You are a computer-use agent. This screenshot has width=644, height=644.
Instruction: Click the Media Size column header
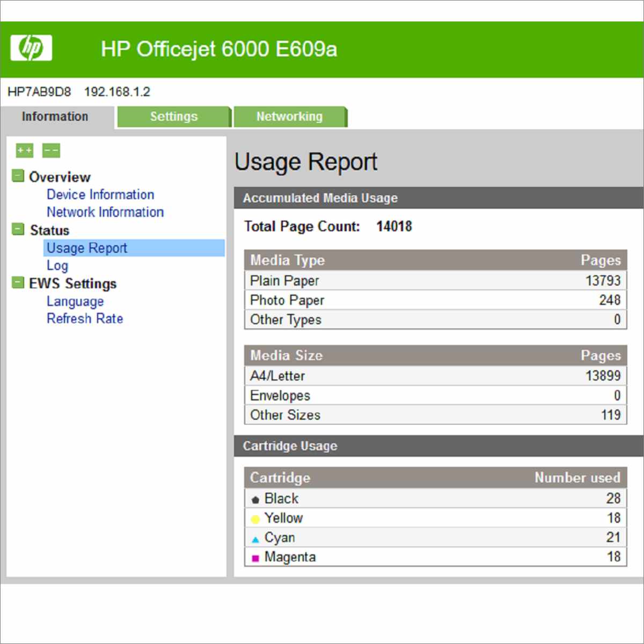(286, 355)
